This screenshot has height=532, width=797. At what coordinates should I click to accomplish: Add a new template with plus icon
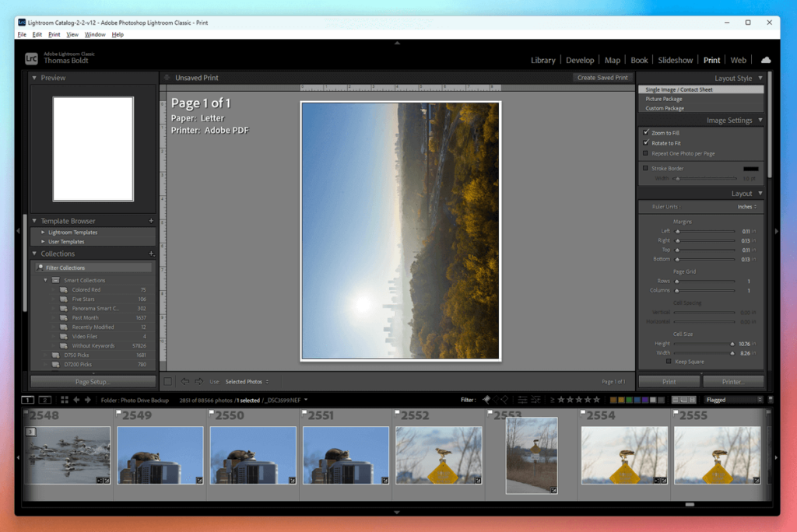click(151, 221)
